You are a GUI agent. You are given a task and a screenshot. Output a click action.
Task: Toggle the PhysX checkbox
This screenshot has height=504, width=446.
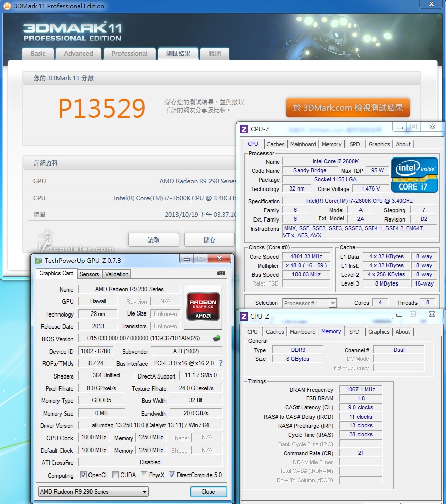(x=144, y=475)
